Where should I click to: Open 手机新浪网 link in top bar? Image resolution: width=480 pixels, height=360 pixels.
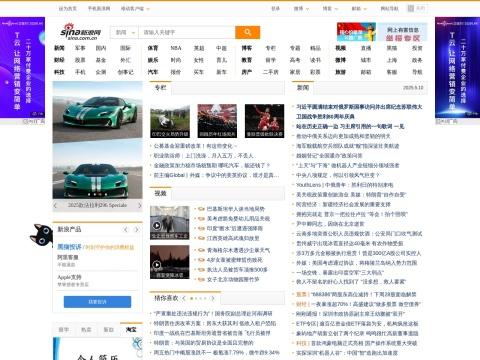tap(99, 9)
